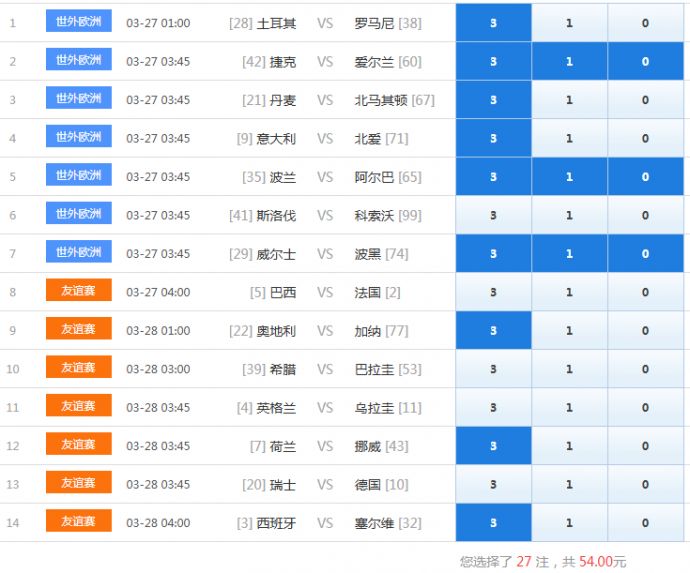Viewport: 690px width, 573px height.
Task: Select the win (3) cell for 斯洛伐 vs 科索沃
Action: pos(493,216)
